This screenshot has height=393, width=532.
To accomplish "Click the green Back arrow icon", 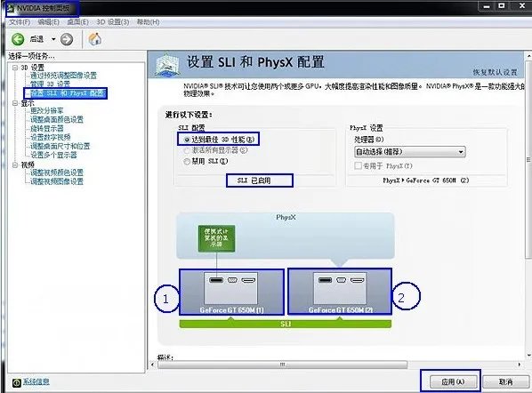I will 18,39.
